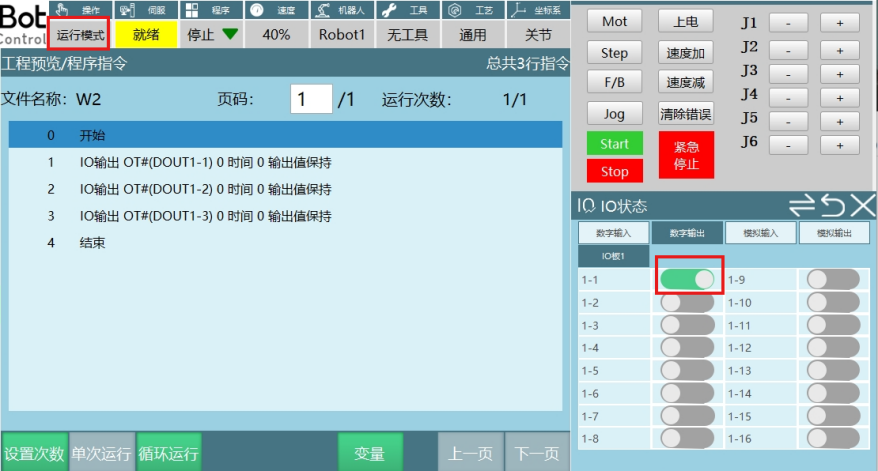This screenshot has width=878, height=471.
Task: Turn on digital output 1-12 toggle
Action: 833,347
